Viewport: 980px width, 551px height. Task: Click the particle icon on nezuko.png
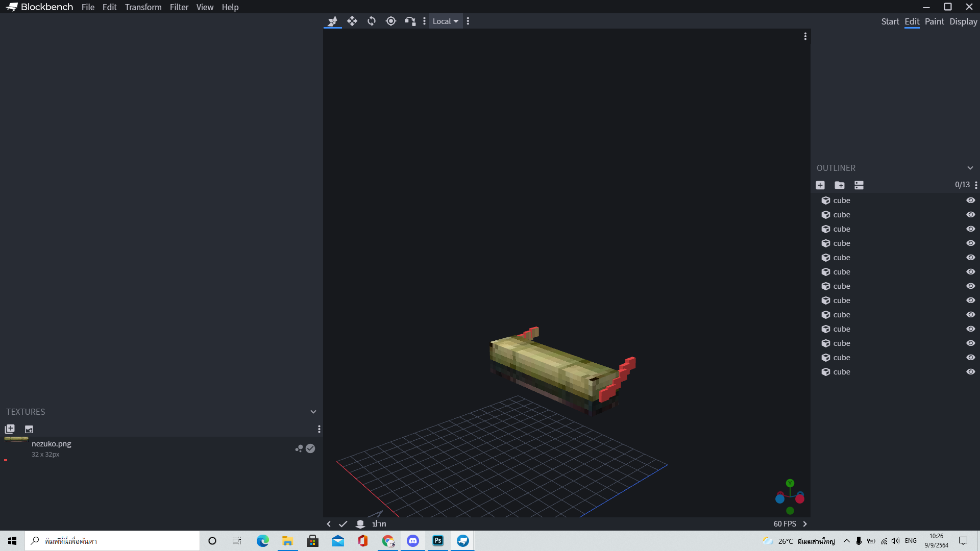tap(299, 448)
